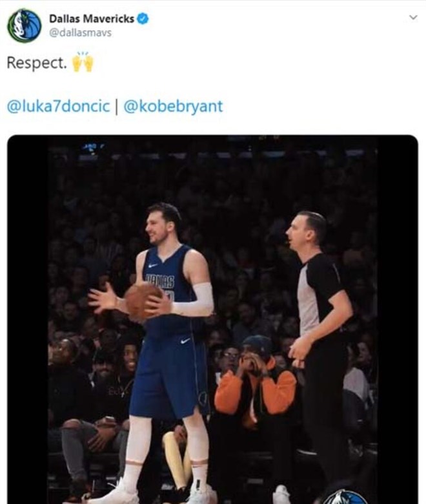Open the @luka7doncic mention
This screenshot has height=504, width=426.
point(58,106)
